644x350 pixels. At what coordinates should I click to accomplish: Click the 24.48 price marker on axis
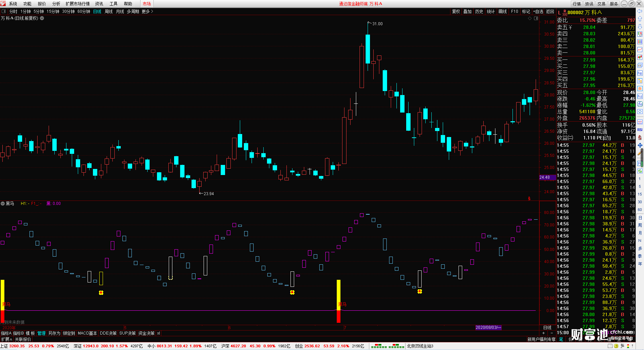tap(547, 177)
